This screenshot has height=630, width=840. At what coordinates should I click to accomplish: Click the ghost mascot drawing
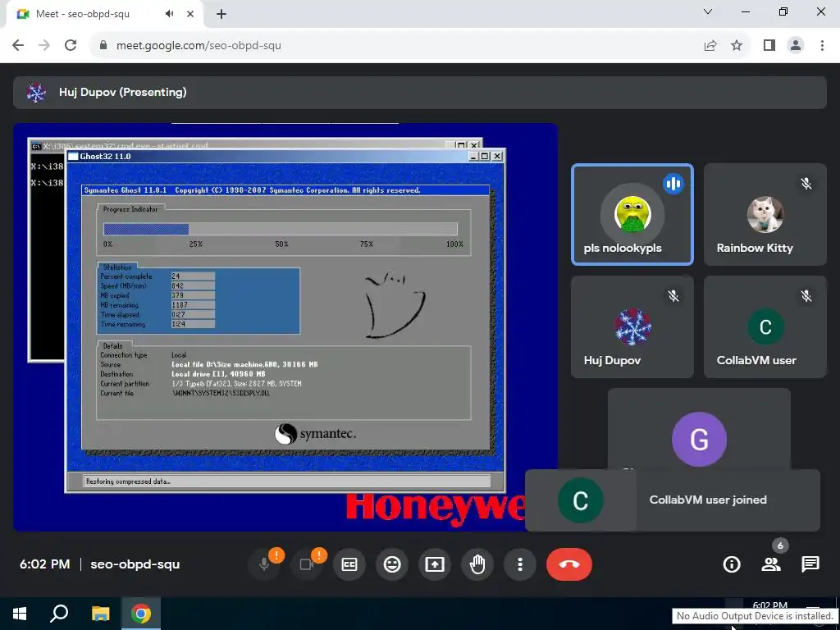point(395,305)
